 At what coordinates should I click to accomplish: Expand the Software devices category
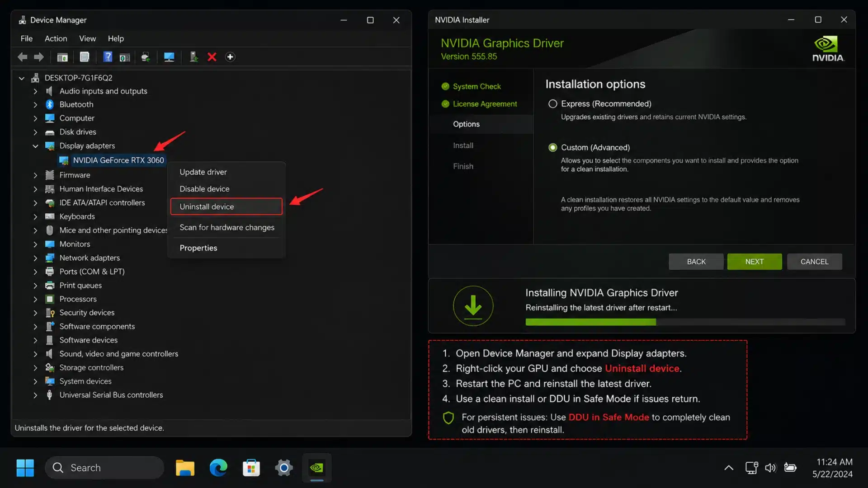(35, 340)
